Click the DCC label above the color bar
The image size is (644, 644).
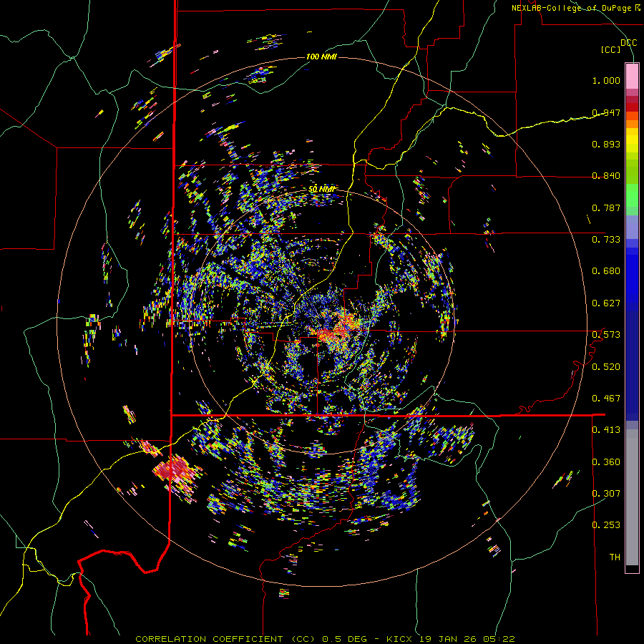pos(628,43)
